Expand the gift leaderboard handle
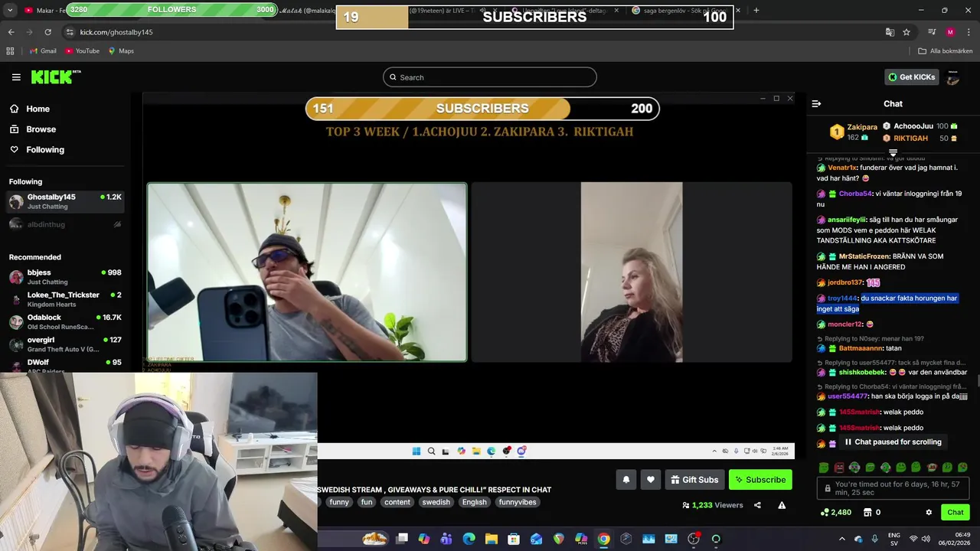The height and width of the screenshot is (551, 980). [x=893, y=153]
